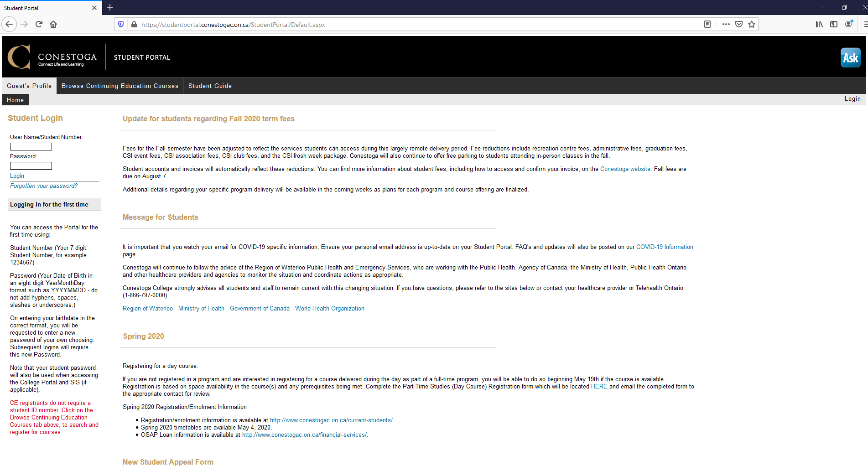Save the page to Pocket
The width and height of the screenshot is (868, 471).
point(738,24)
